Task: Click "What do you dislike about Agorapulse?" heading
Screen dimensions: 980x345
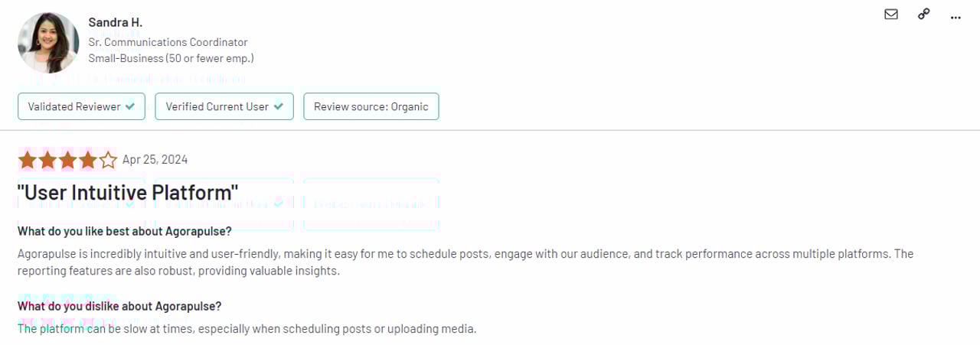Action: click(x=119, y=306)
